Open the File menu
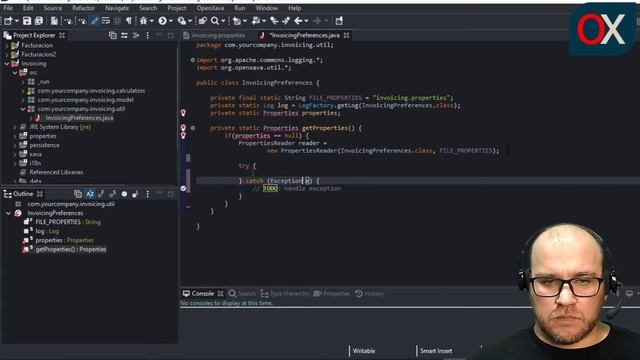The width and height of the screenshot is (640, 360). point(8,8)
